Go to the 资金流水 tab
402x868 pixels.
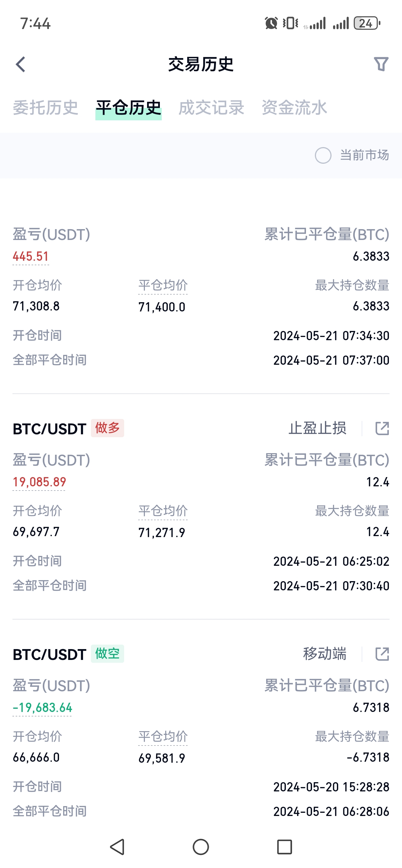pos(294,108)
